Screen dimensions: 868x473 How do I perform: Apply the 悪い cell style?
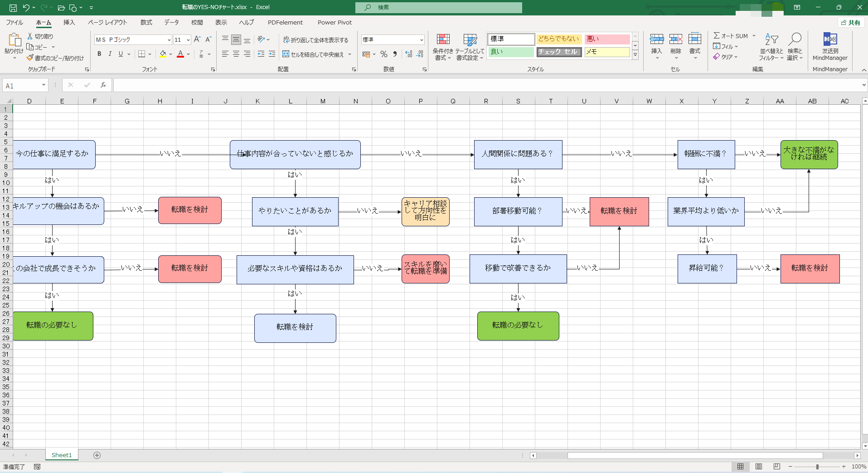[x=606, y=39]
